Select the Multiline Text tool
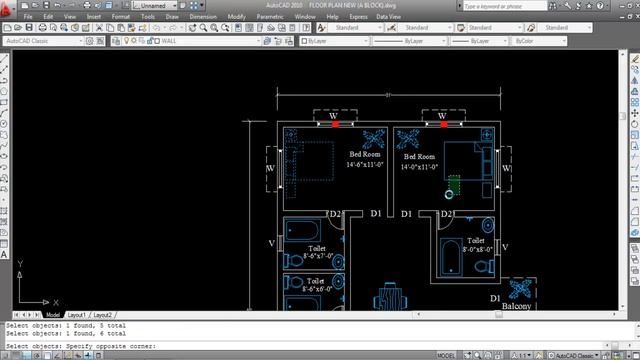Image resolution: width=640 pixels, height=360 pixels. 4,255
